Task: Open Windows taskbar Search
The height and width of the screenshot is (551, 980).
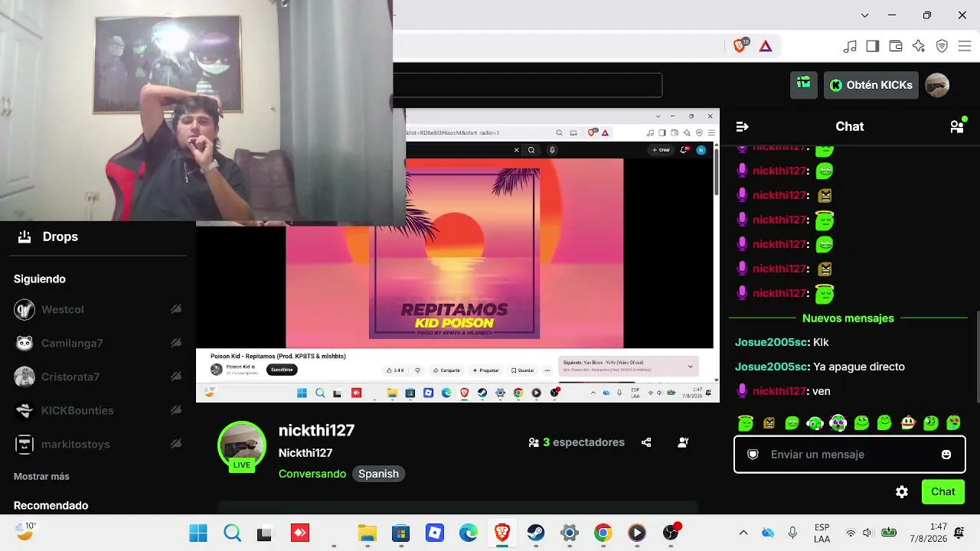Action: pyautogui.click(x=232, y=533)
